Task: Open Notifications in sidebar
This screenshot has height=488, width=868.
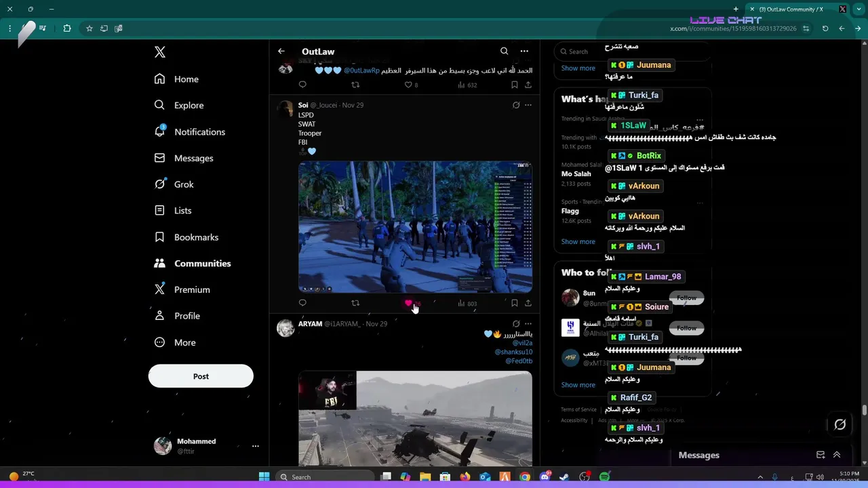Action: (x=190, y=131)
